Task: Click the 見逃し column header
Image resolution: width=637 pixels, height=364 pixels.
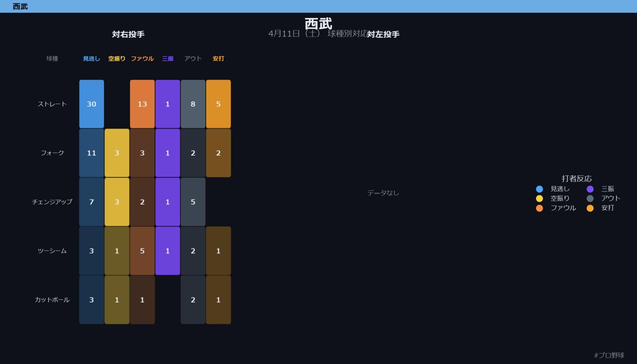Action: 92,59
